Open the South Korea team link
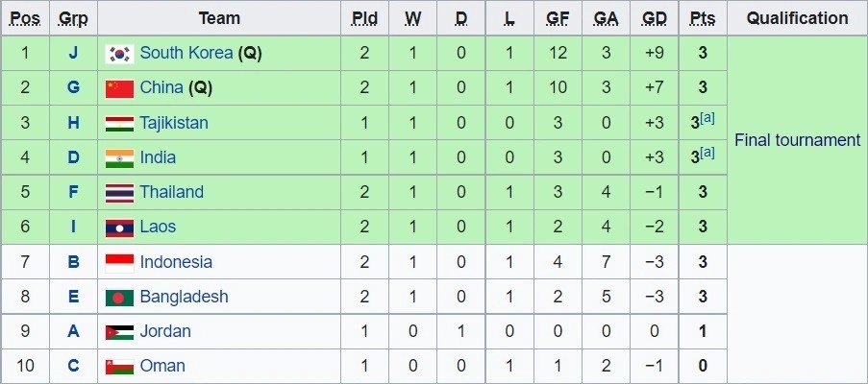 click(186, 54)
